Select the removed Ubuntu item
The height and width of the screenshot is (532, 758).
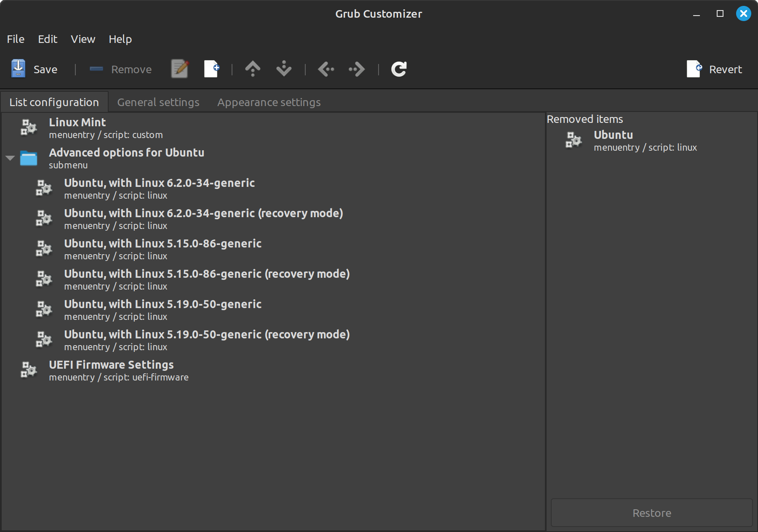point(651,141)
